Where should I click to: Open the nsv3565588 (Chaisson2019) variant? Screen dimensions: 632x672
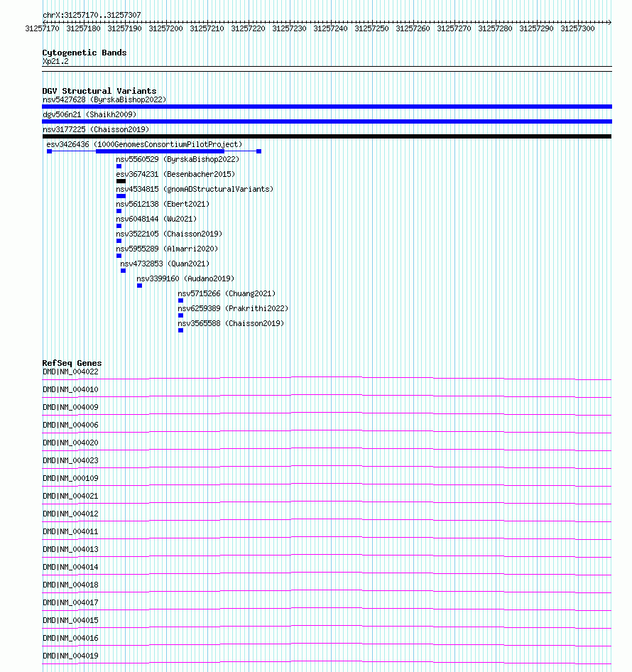tap(231, 324)
